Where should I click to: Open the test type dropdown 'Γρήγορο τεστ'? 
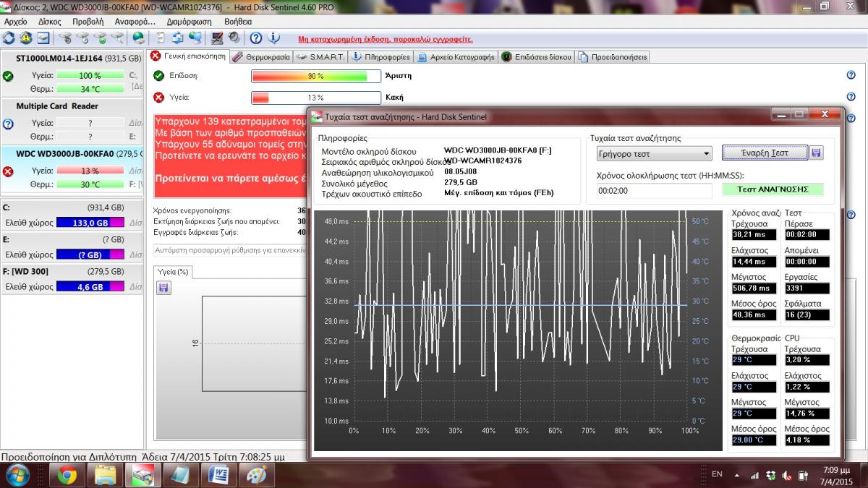click(655, 153)
